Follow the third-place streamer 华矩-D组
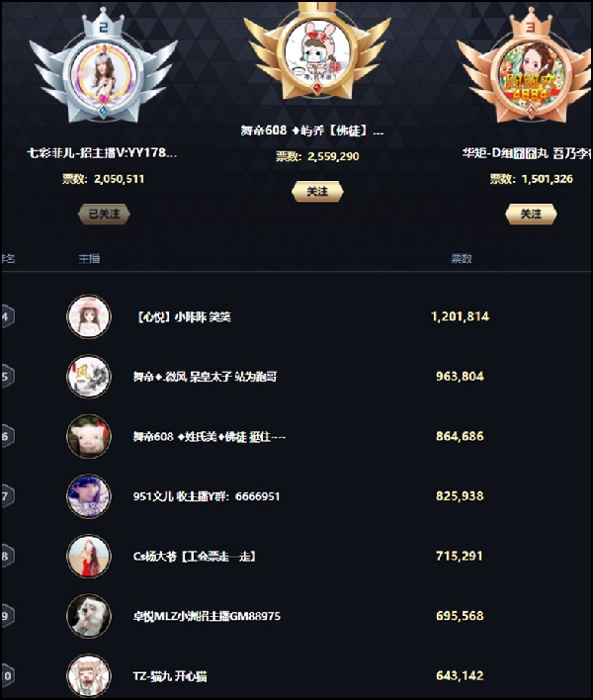593x700 pixels. [531, 214]
